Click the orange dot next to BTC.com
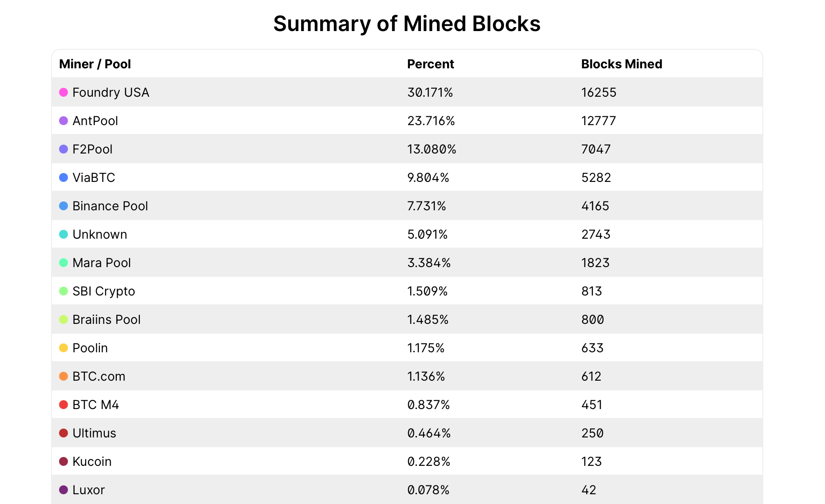The width and height of the screenshot is (825, 504). click(x=63, y=376)
